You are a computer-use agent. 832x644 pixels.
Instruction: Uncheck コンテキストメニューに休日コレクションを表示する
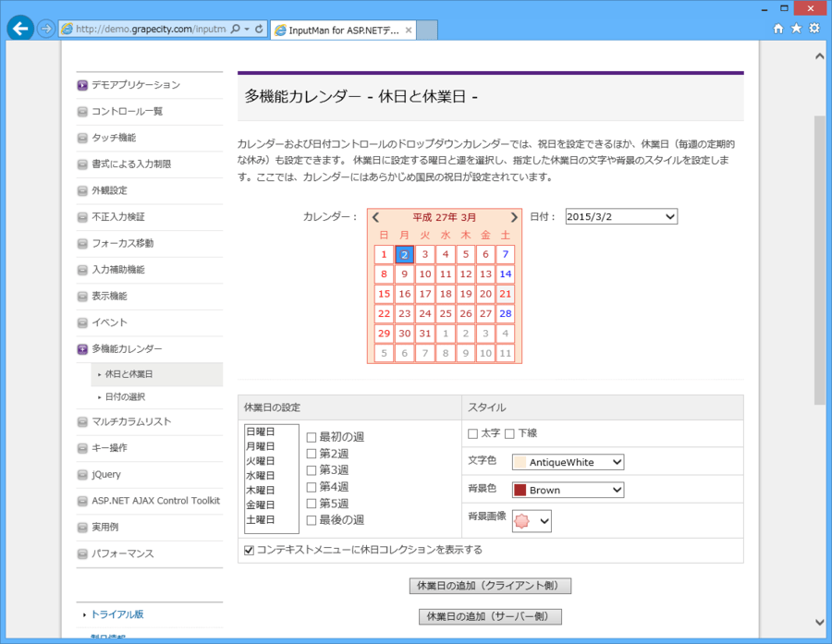[249, 551]
